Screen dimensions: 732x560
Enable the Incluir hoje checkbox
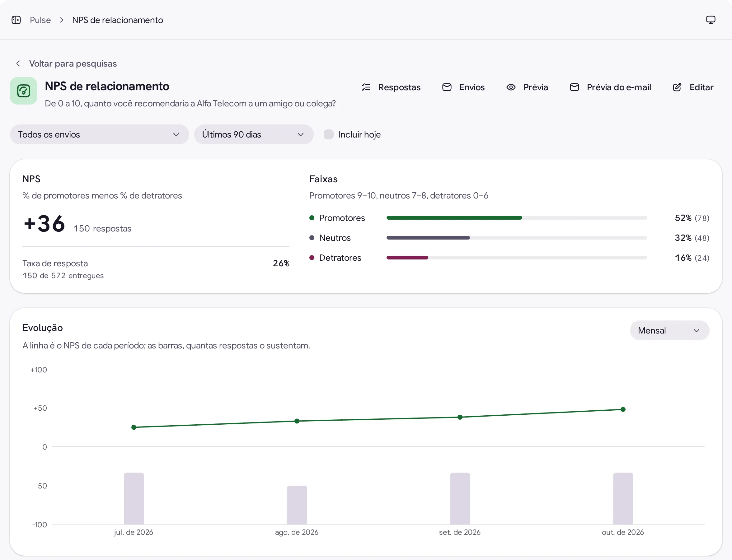(328, 134)
